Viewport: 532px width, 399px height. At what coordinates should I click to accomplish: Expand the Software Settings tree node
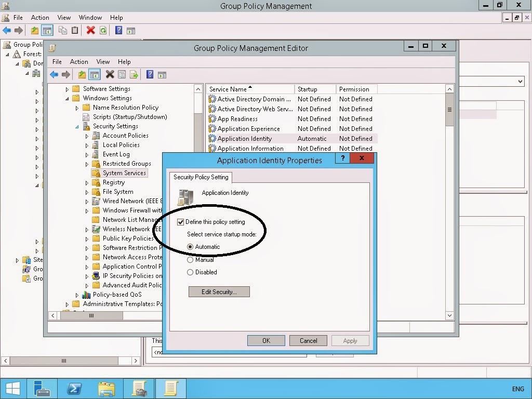(x=67, y=89)
